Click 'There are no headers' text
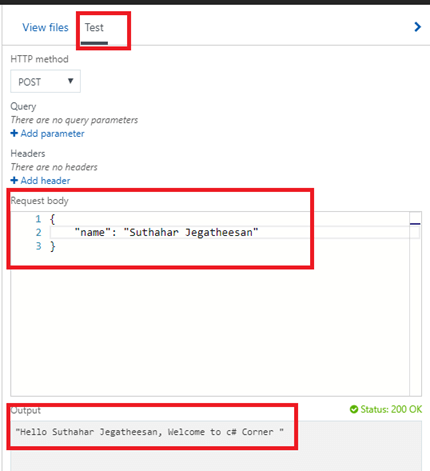 click(54, 167)
